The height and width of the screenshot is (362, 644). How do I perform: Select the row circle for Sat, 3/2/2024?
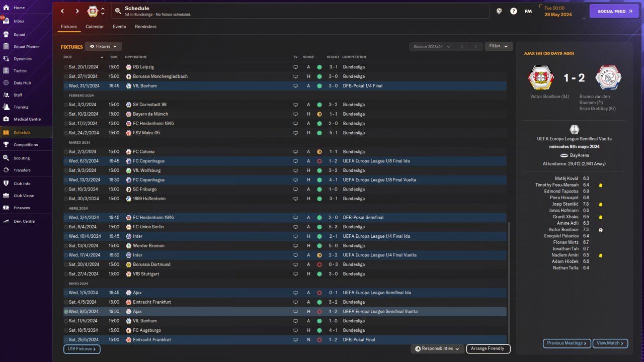coord(66,105)
